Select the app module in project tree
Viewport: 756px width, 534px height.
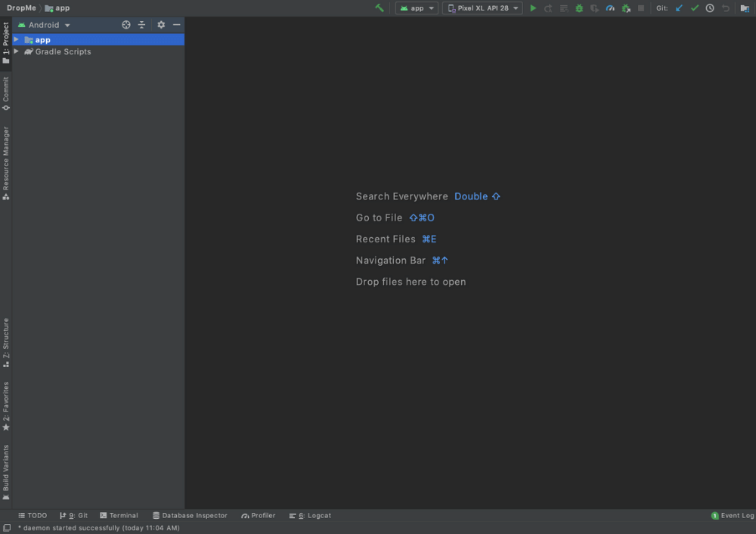click(98, 39)
